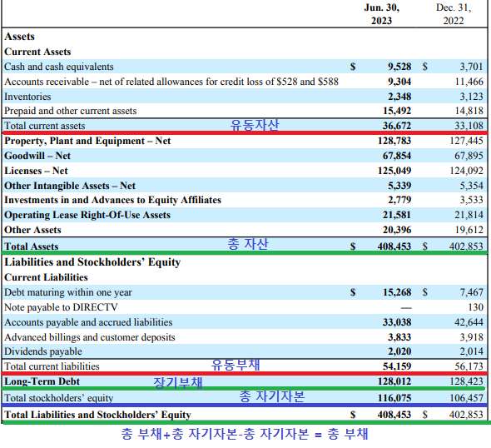The height and width of the screenshot is (448, 491).
Task: Click 'Operating Lease Right-Of-Use Assets' label
Action: tap(87, 215)
